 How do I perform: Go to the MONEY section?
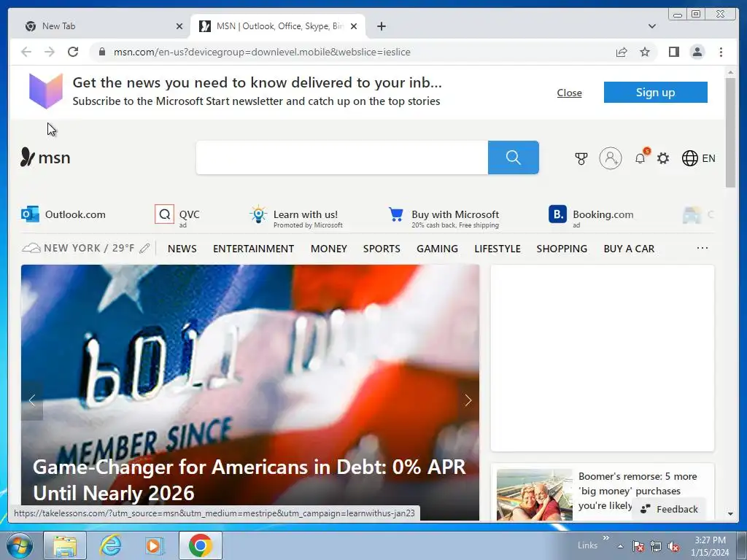[x=329, y=249]
